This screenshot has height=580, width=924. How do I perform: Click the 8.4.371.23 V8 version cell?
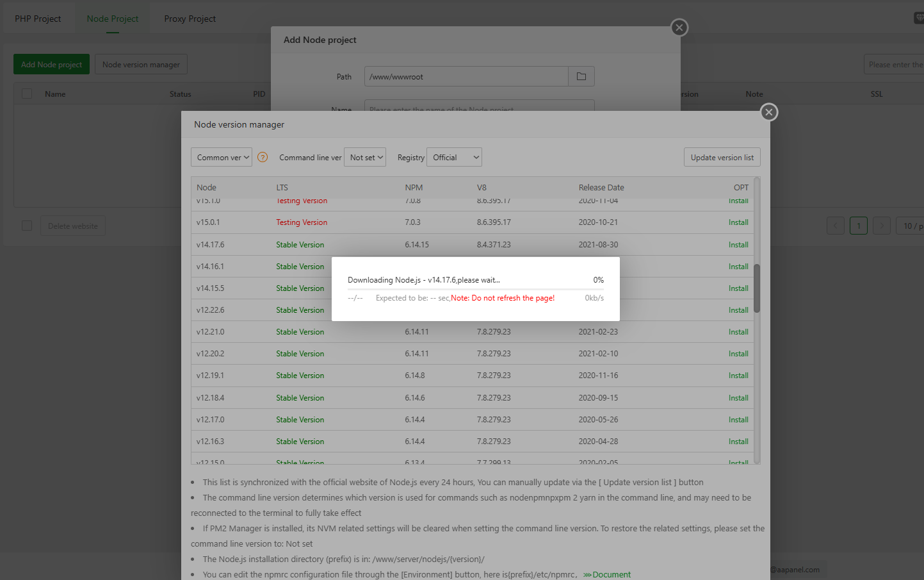click(494, 245)
